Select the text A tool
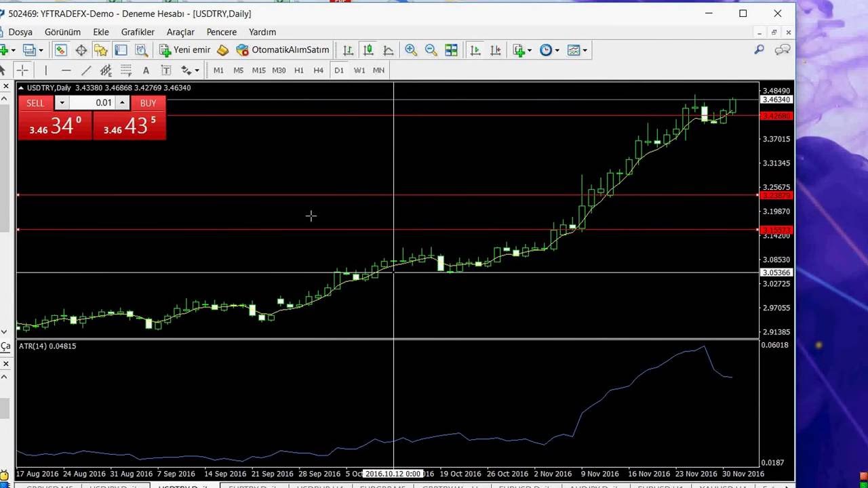 [x=146, y=70]
